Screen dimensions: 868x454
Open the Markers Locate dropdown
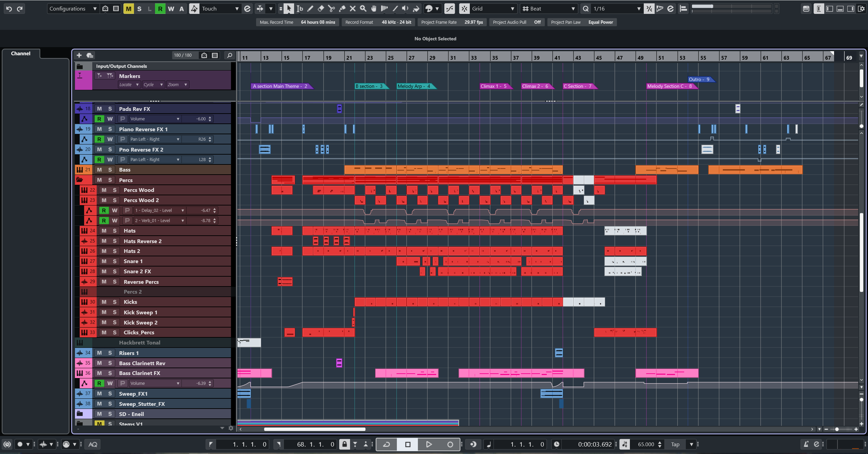click(x=129, y=84)
